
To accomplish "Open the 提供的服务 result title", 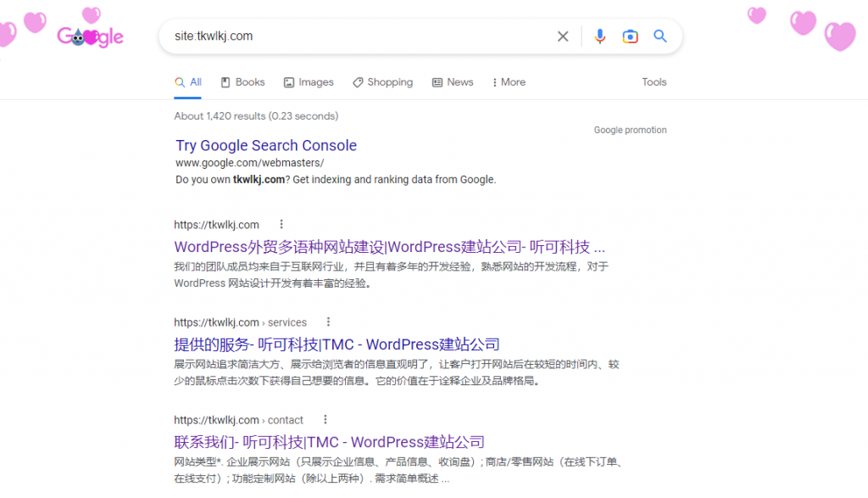I will point(337,344).
